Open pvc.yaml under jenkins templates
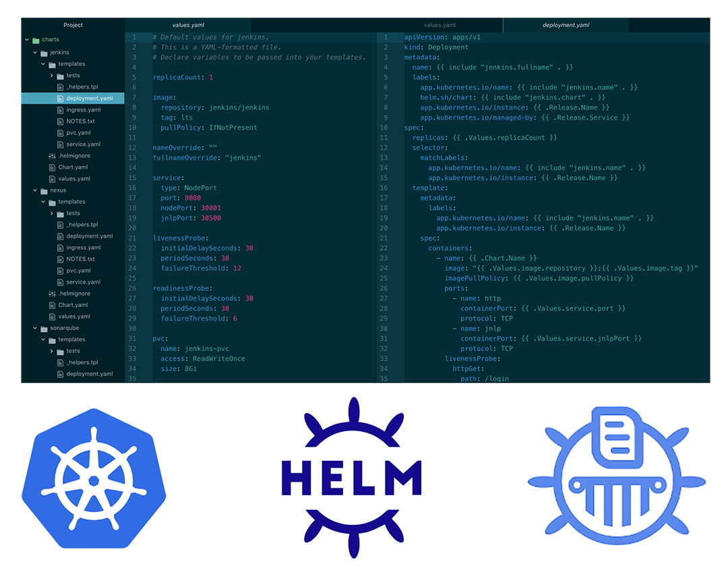Screen dimensions: 728x568 [x=78, y=133]
